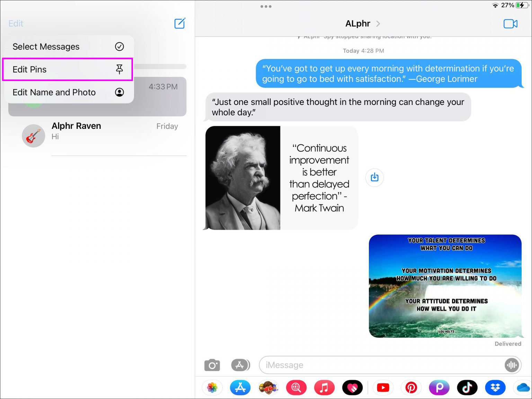Screen dimensions: 532x399
Task: Tap Edit in the conversation list
Action: coord(16,23)
